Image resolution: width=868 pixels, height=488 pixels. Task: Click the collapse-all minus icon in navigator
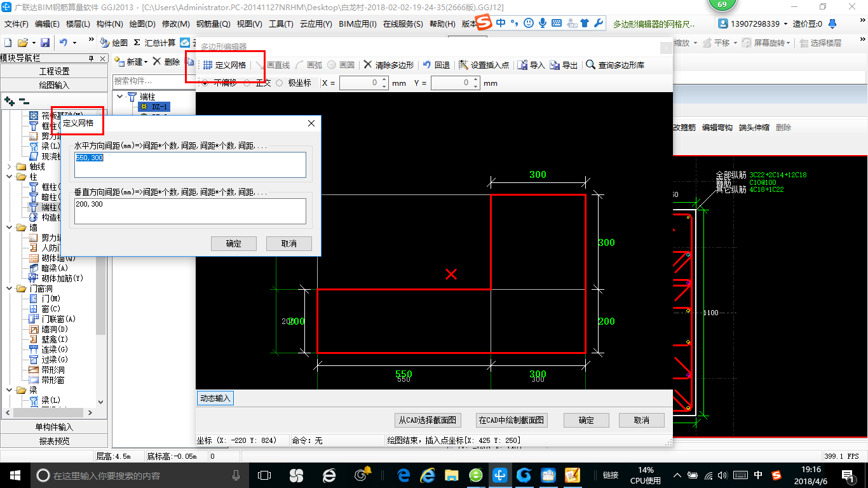click(24, 100)
